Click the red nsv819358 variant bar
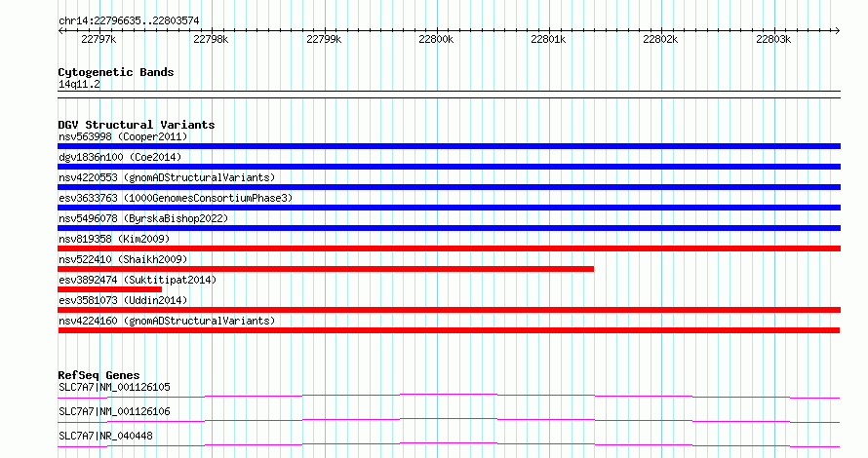 449,248
